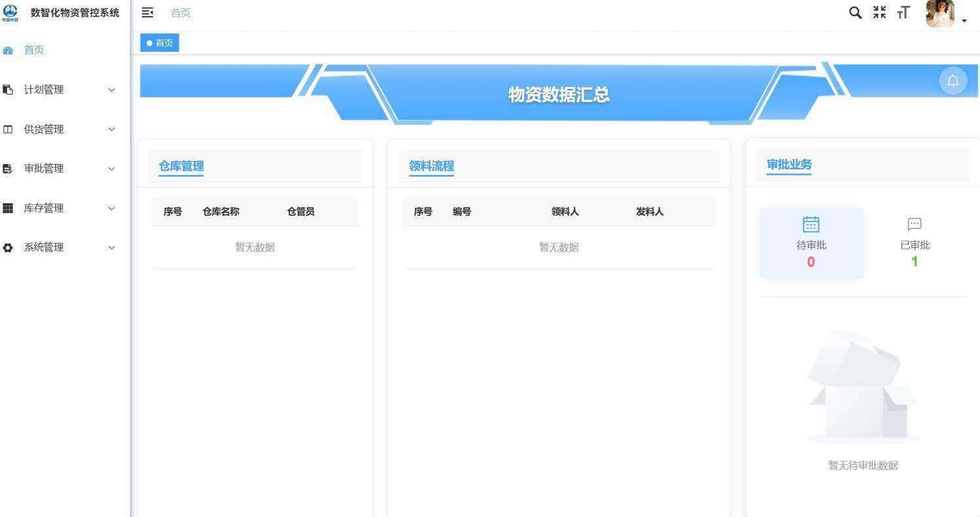
Task: Select the 审批管理 menu item
Action: [43, 169]
